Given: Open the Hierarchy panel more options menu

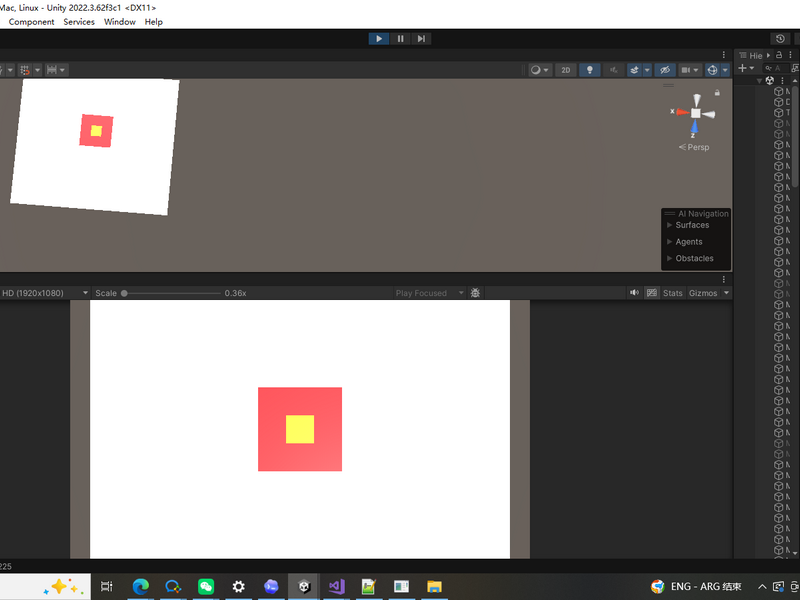Looking at the screenshot, I should coord(790,55).
